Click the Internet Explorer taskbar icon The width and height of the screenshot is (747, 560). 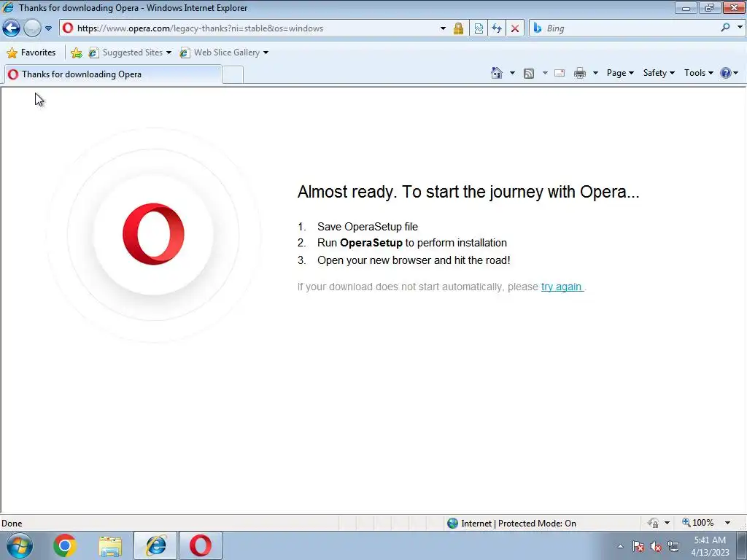pyautogui.click(x=155, y=545)
